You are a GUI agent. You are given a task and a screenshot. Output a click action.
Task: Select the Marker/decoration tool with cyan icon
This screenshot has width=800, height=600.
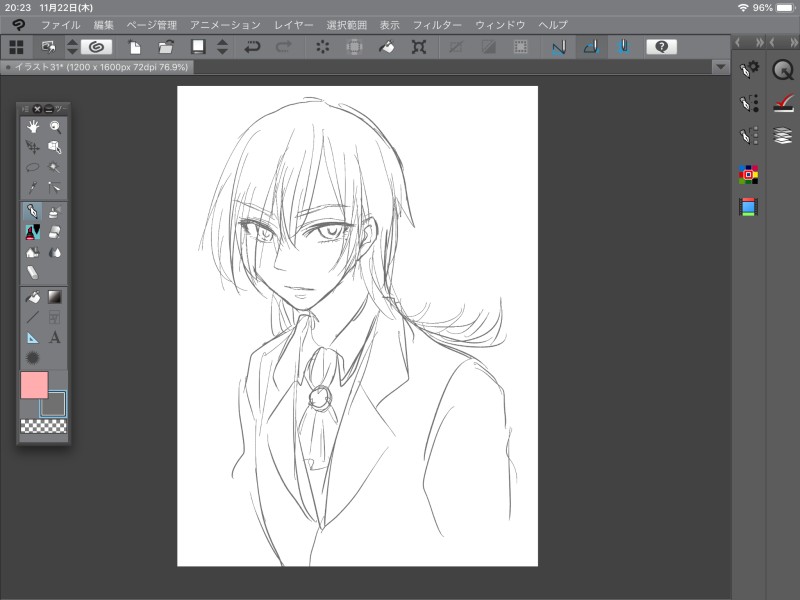click(33, 232)
